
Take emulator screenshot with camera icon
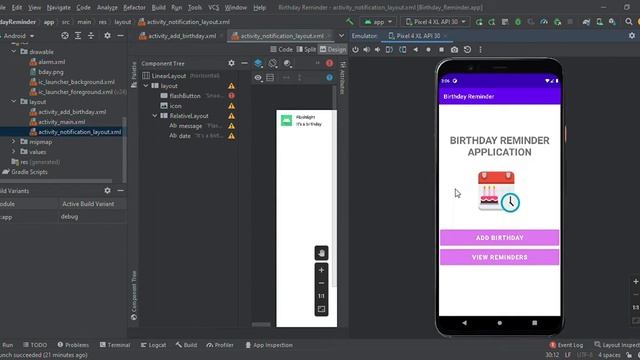(454, 49)
